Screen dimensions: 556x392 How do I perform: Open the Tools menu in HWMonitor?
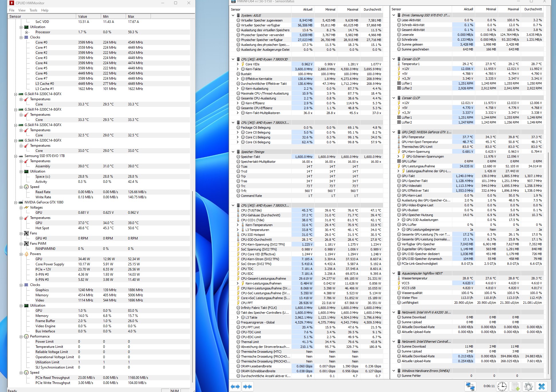pos(33,10)
